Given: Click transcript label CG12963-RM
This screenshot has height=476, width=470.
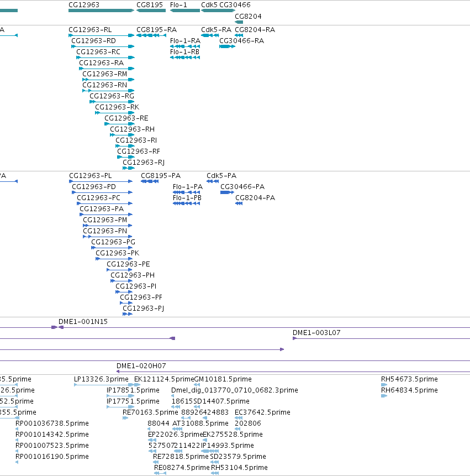Looking at the screenshot, I should 104,74.
